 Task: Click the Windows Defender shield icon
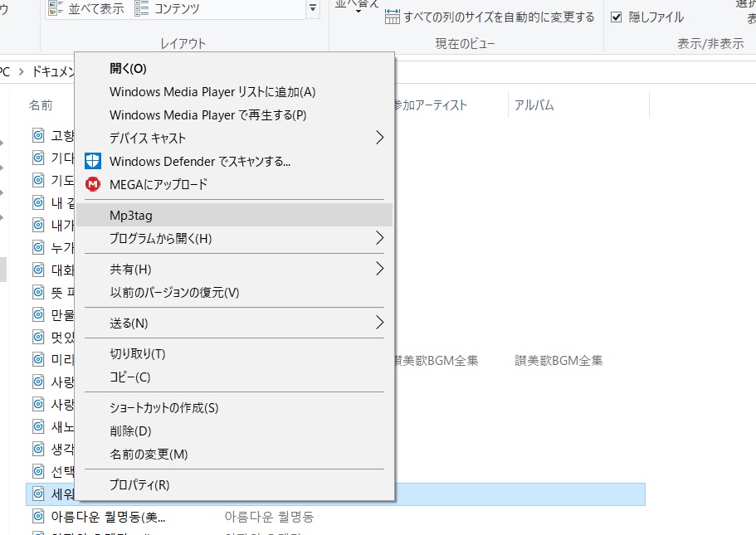[x=93, y=161]
